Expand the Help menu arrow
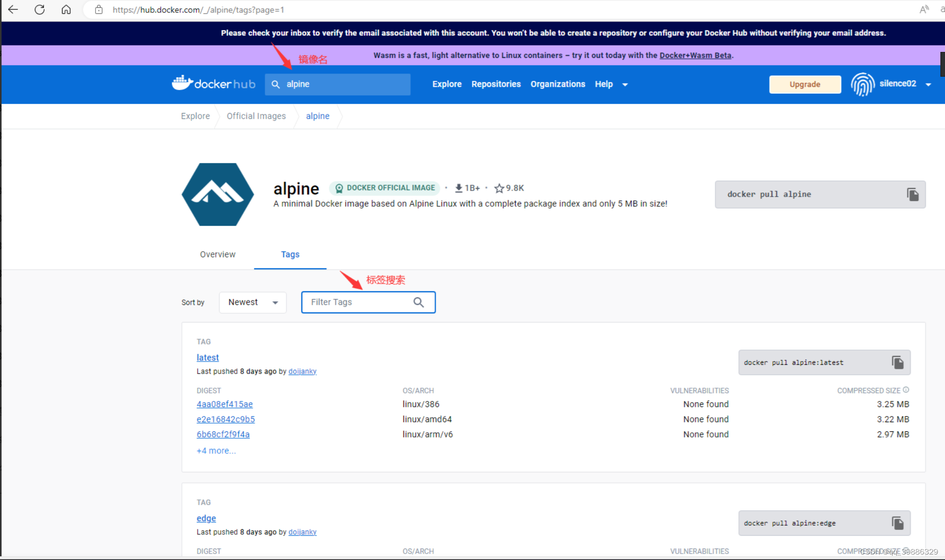945x560 pixels. (x=625, y=85)
